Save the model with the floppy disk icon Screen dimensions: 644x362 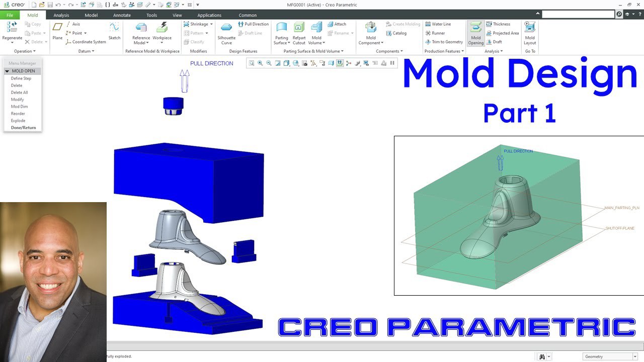pos(50,5)
